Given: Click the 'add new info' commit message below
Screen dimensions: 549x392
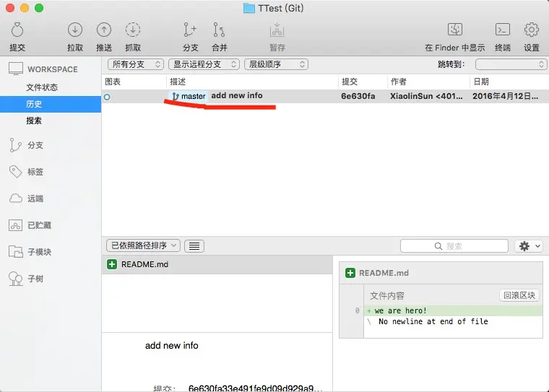Looking at the screenshot, I should click(x=172, y=346).
